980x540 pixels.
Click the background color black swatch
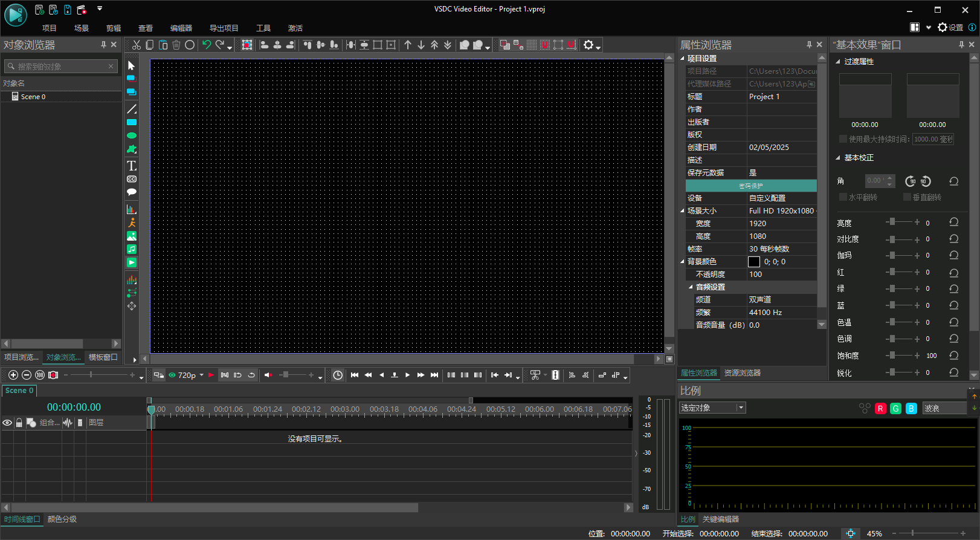pos(754,262)
